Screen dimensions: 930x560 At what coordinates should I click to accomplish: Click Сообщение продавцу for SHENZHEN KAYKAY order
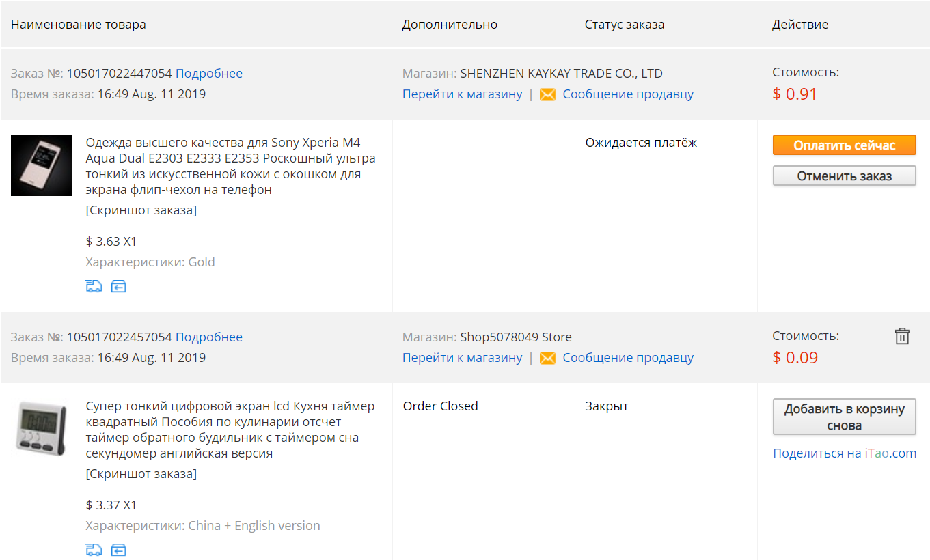[x=628, y=94]
